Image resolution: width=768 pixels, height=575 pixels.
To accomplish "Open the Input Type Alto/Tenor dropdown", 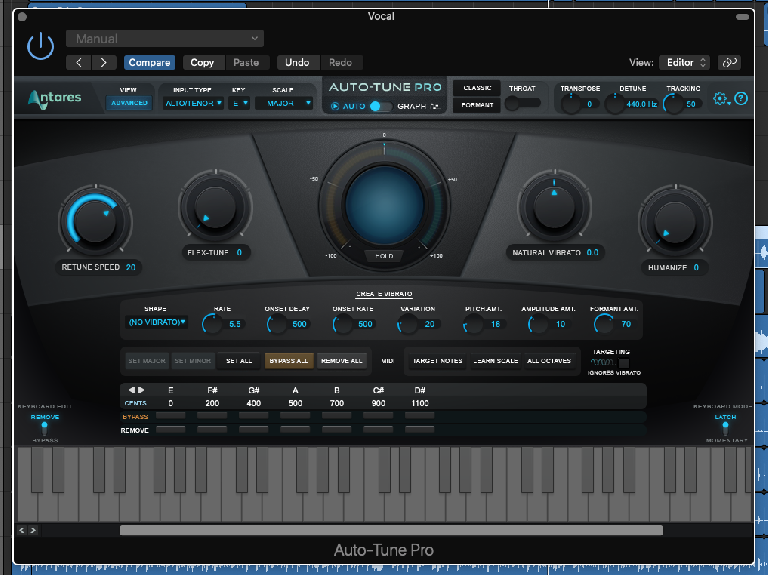I will tap(193, 103).
